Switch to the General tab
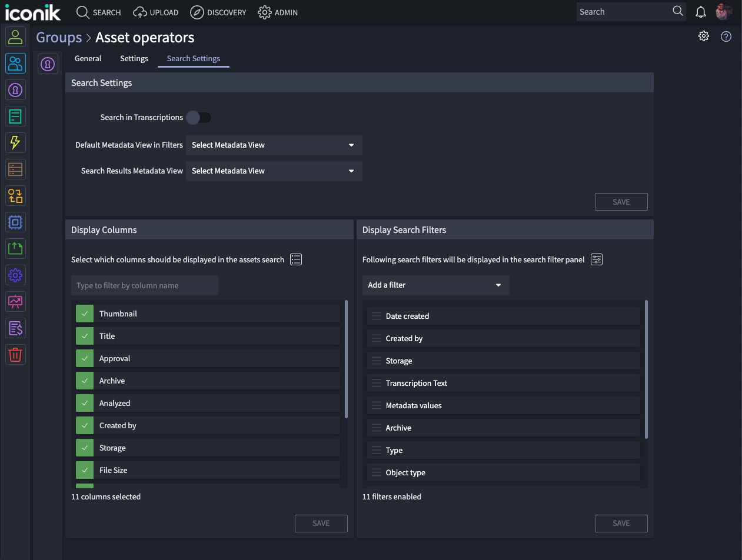Screen dimensions: 742x560 (88, 58)
